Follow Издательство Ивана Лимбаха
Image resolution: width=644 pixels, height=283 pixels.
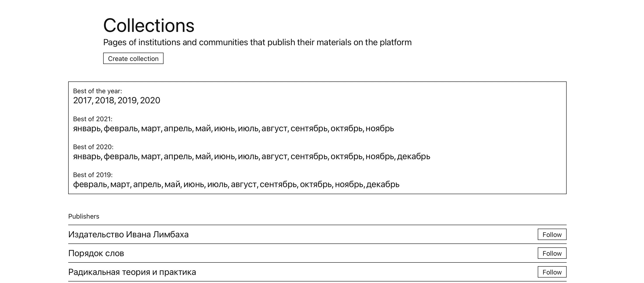click(552, 234)
